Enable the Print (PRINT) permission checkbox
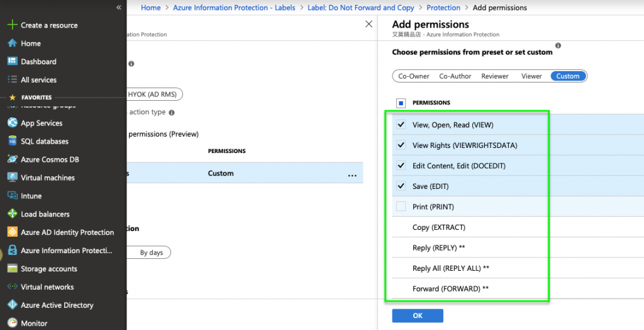This screenshot has width=644, height=330. click(401, 207)
